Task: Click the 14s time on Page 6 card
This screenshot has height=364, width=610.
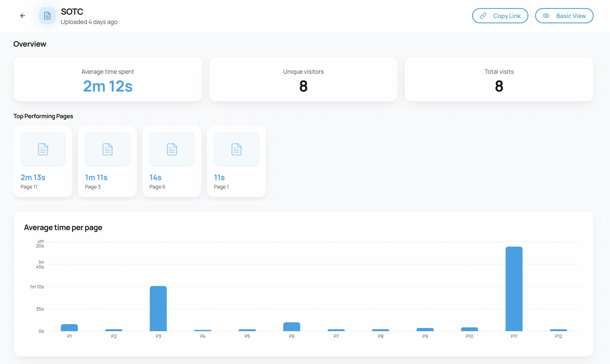Action: coord(155,177)
